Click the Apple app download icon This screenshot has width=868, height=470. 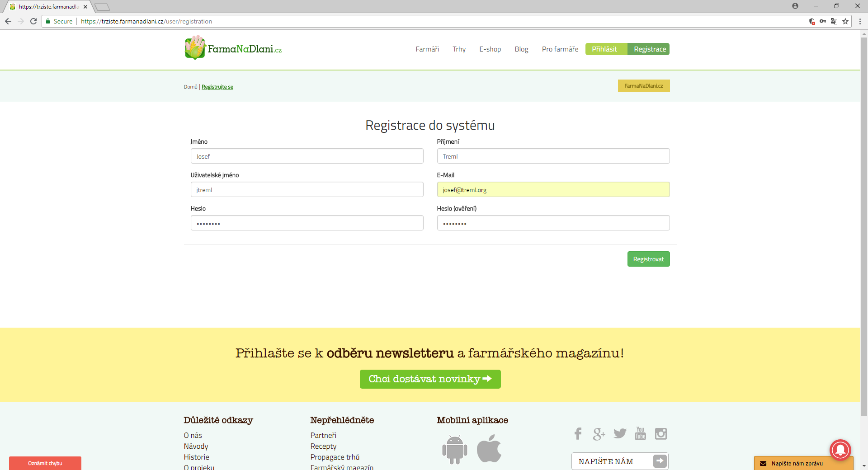click(x=489, y=449)
